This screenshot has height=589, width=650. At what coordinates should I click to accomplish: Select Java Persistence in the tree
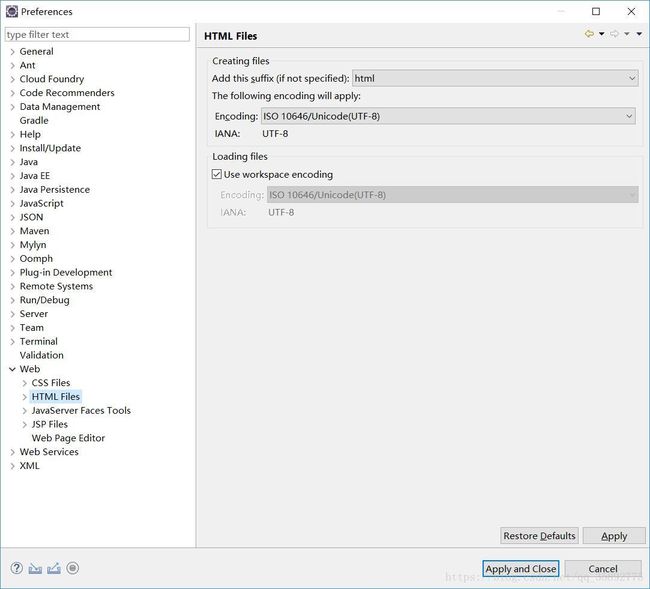click(55, 189)
